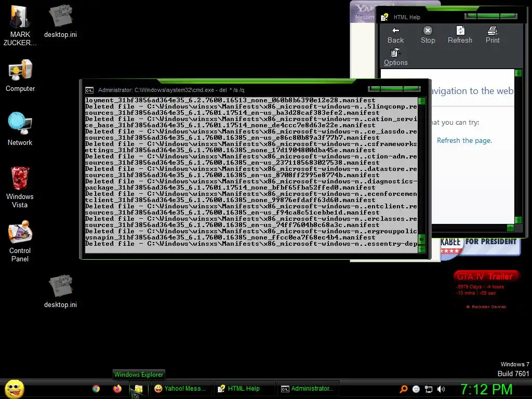Click the orange magnifier tray icon

(x=403, y=389)
